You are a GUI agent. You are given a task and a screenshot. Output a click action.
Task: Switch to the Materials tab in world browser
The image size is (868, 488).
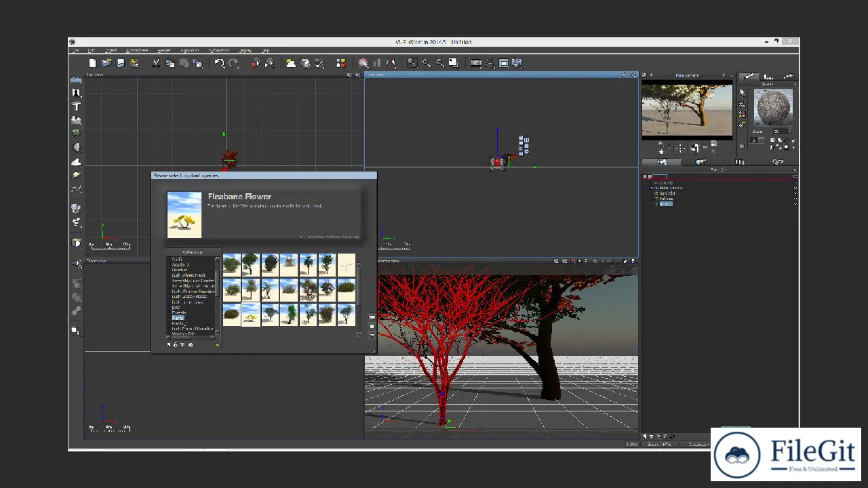click(x=701, y=162)
